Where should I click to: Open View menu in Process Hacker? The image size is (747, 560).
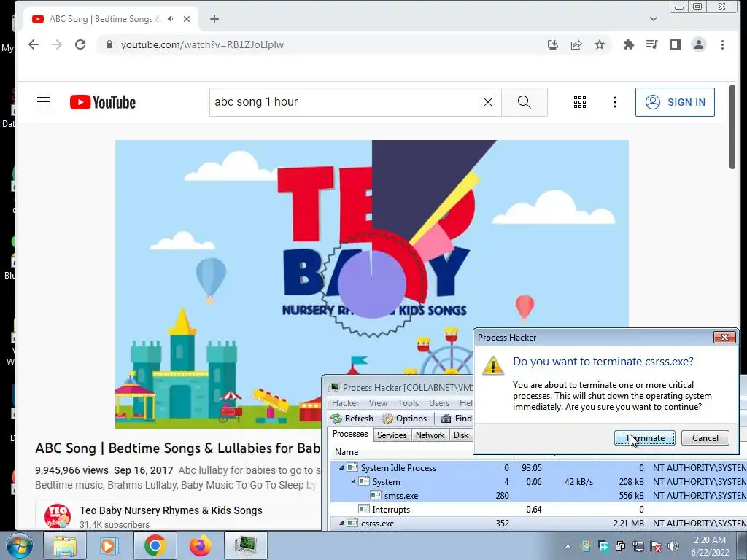coord(379,402)
